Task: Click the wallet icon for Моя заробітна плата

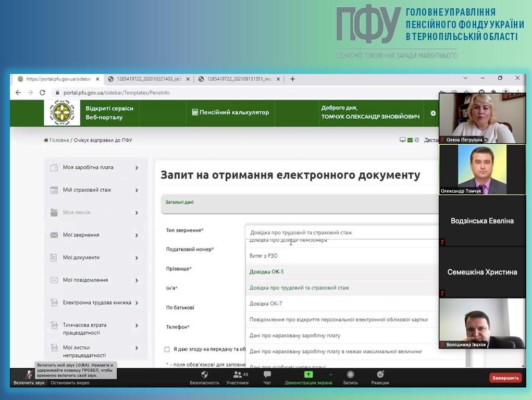Action: (54, 168)
